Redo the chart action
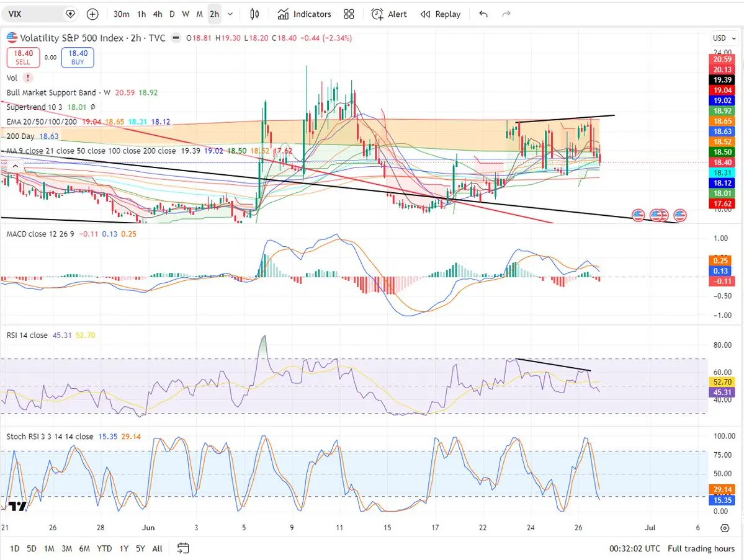 click(506, 14)
